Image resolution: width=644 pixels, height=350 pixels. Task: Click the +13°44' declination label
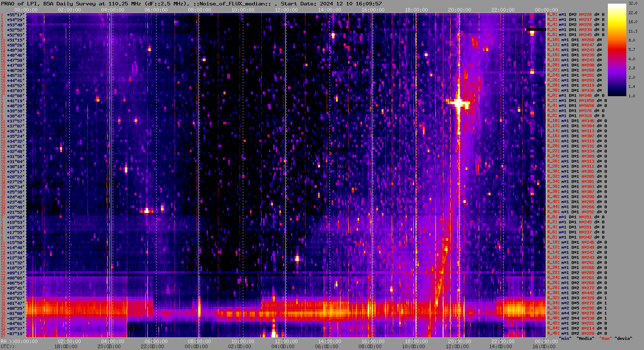(15, 253)
